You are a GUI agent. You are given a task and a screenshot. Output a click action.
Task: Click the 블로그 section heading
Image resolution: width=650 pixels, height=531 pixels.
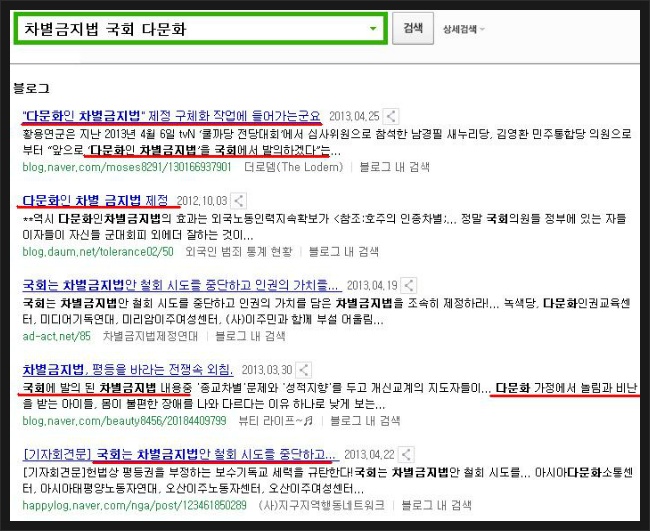click(32, 88)
